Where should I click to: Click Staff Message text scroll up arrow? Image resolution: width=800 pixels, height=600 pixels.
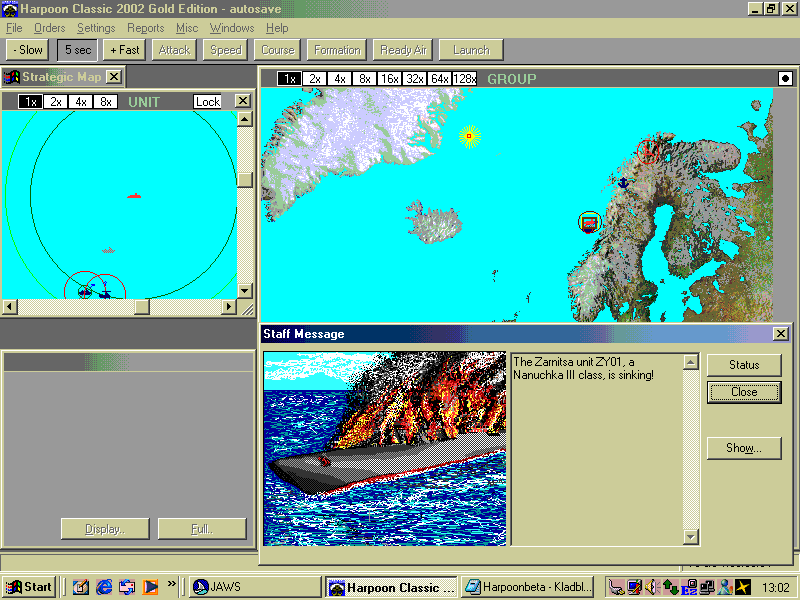click(690, 362)
